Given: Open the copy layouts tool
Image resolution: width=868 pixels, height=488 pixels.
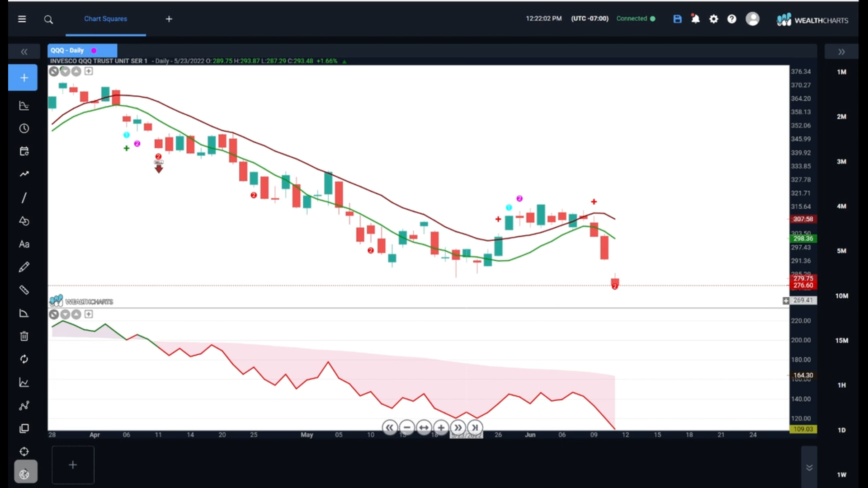Looking at the screenshot, I should pyautogui.click(x=24, y=428).
